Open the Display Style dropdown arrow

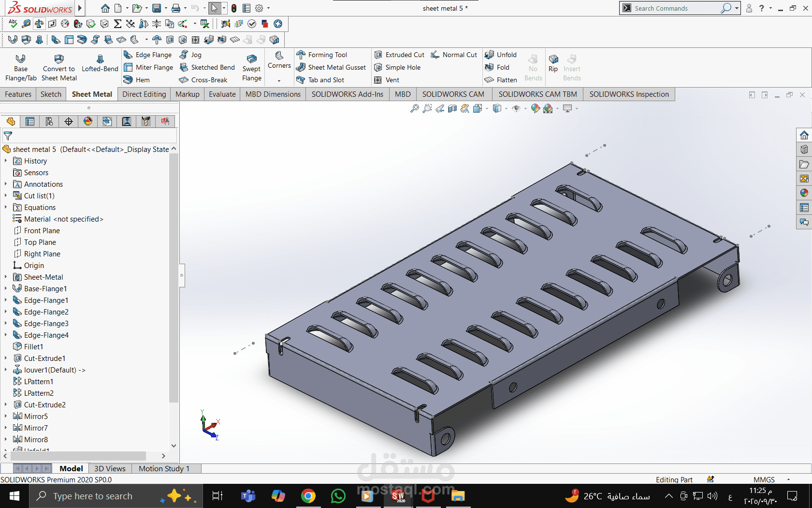pyautogui.click(x=506, y=108)
